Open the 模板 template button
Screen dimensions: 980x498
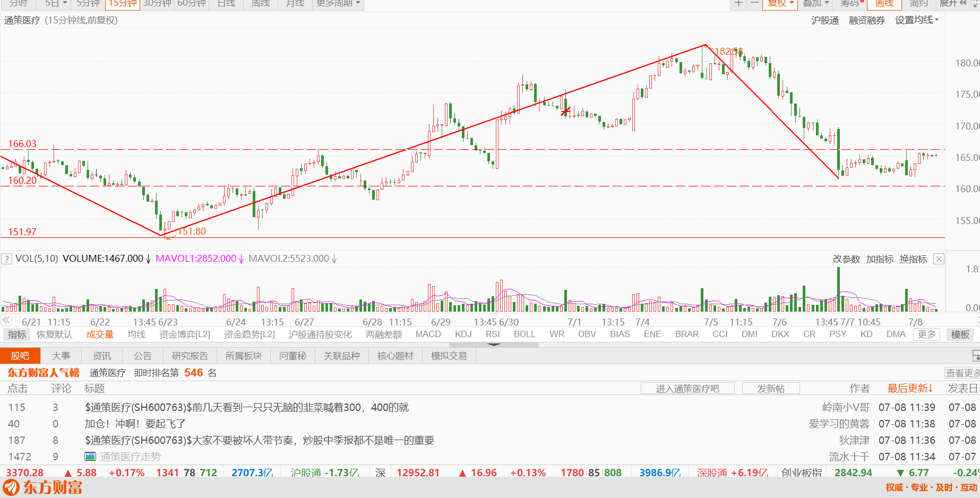click(x=960, y=334)
